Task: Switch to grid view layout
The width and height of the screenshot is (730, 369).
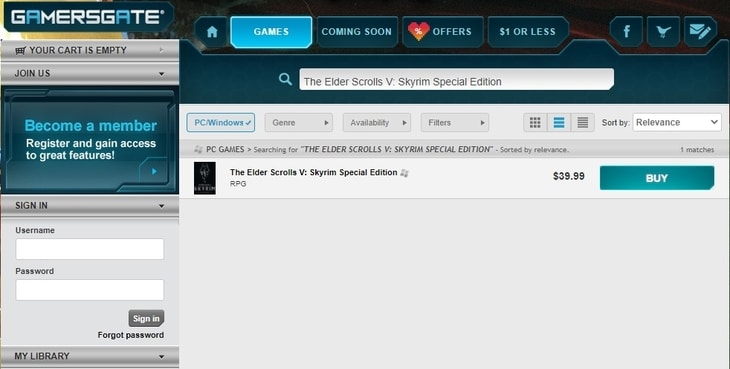Action: [535, 122]
